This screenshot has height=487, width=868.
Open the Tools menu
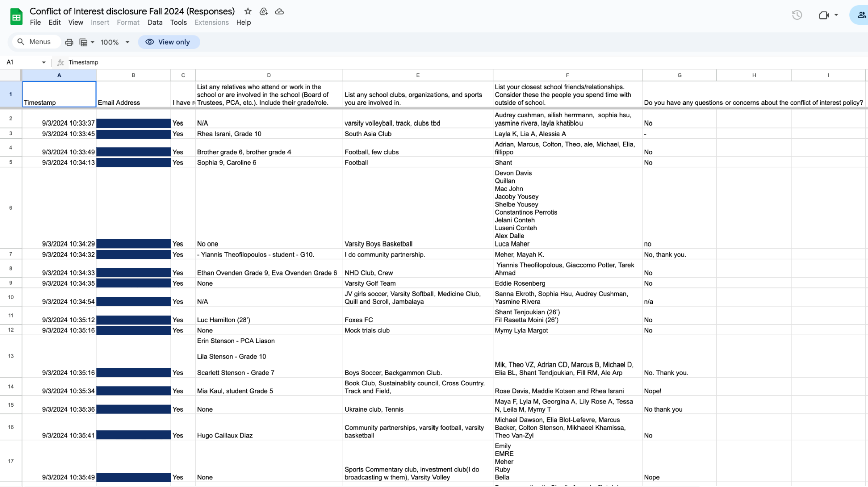[178, 22]
